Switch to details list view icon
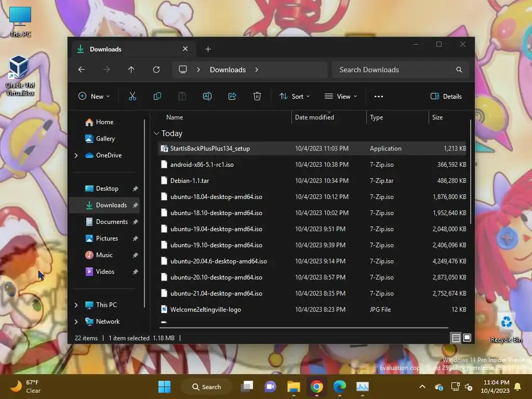This screenshot has height=399, width=532. tap(456, 338)
